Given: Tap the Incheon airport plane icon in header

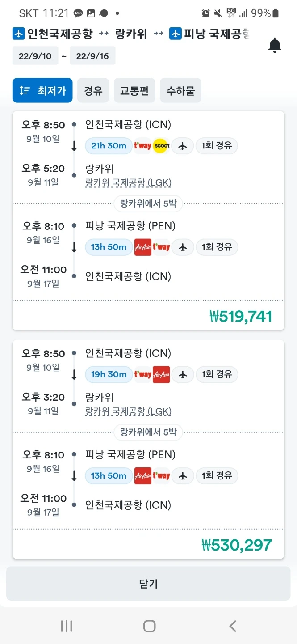Looking at the screenshot, I should click(x=19, y=34).
